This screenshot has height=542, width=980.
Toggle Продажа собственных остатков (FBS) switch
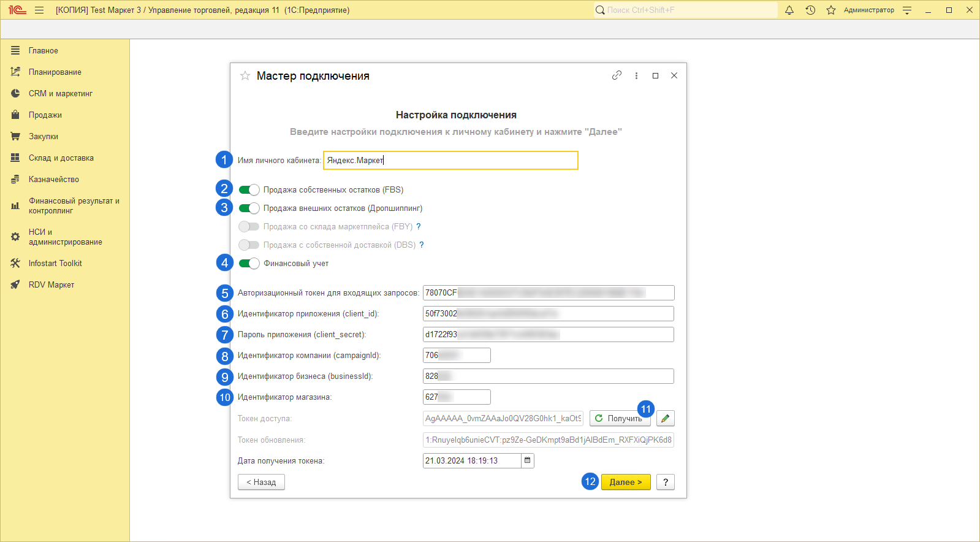click(249, 189)
